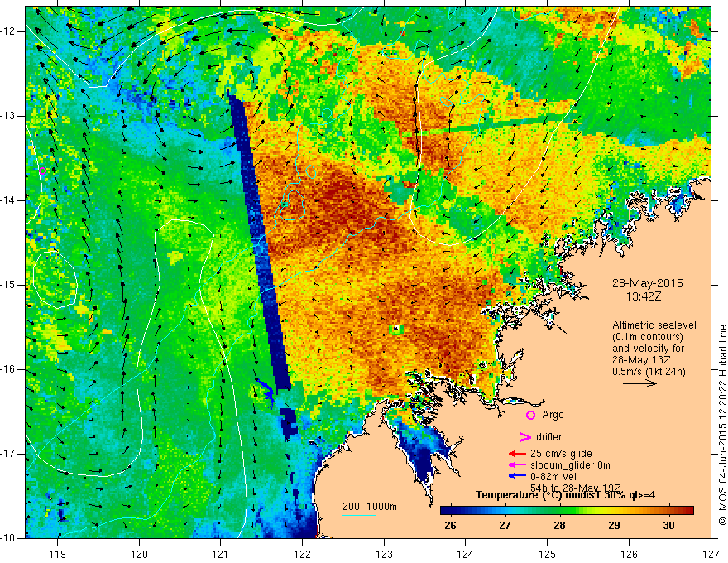Click the '54h to 28-May 19Z' text
728x563 pixels.
[x=576, y=488]
